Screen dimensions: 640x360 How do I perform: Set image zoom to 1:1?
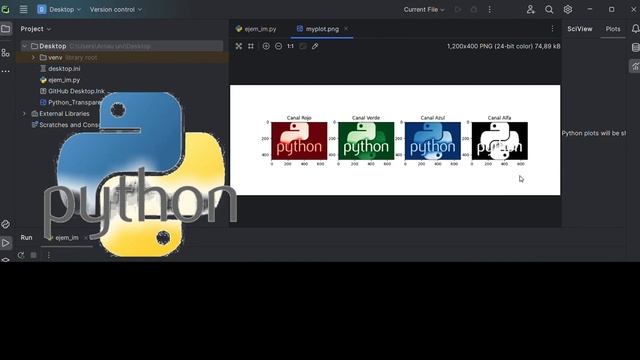click(290, 46)
